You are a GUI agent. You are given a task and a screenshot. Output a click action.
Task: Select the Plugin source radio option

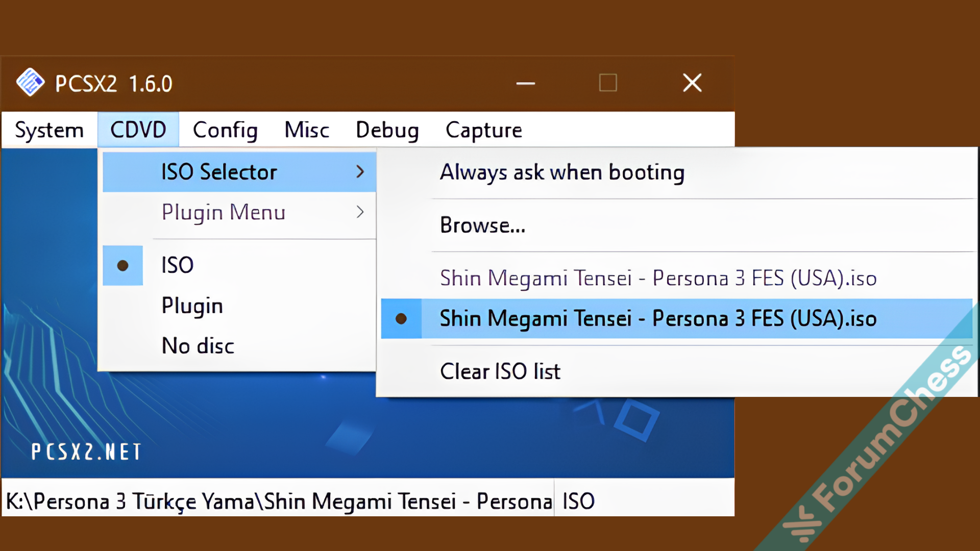pyautogui.click(x=239, y=306)
